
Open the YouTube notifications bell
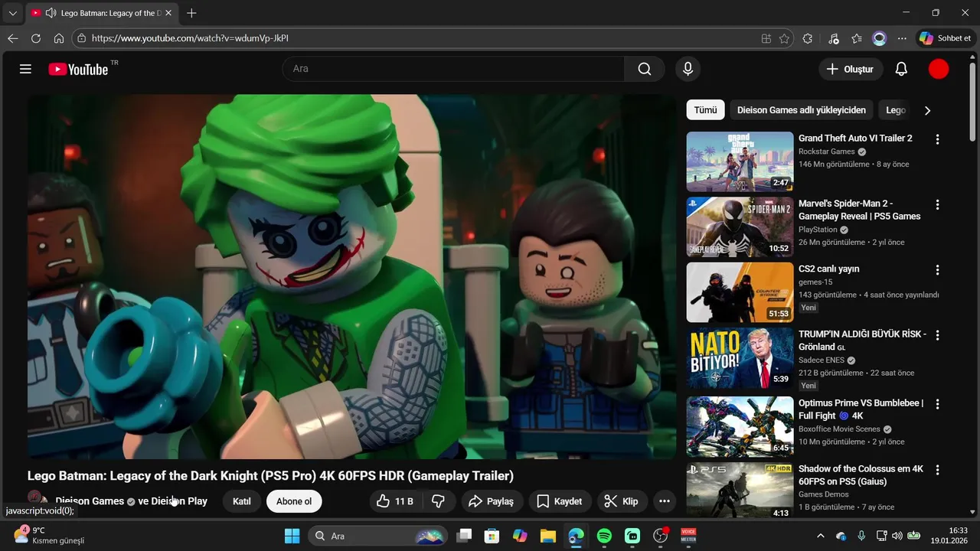(x=901, y=69)
